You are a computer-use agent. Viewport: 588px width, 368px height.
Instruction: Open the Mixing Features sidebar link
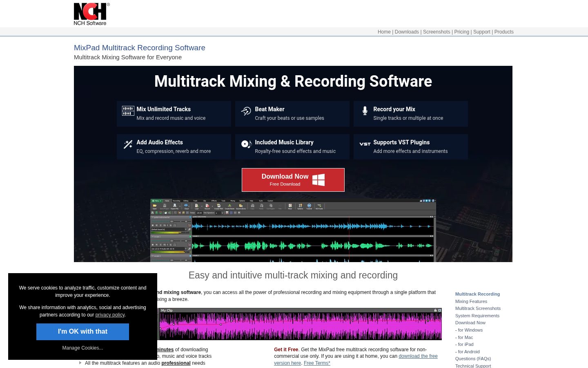pos(471,301)
